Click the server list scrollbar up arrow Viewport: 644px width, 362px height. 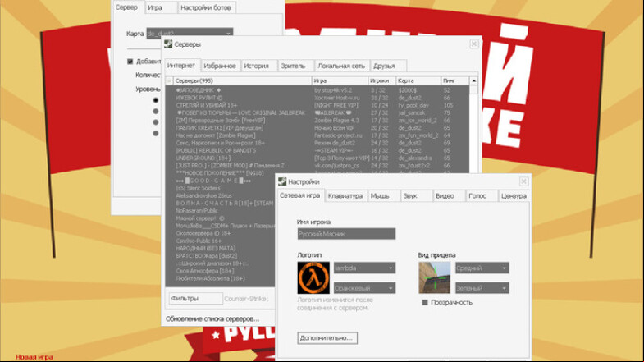tap(473, 81)
